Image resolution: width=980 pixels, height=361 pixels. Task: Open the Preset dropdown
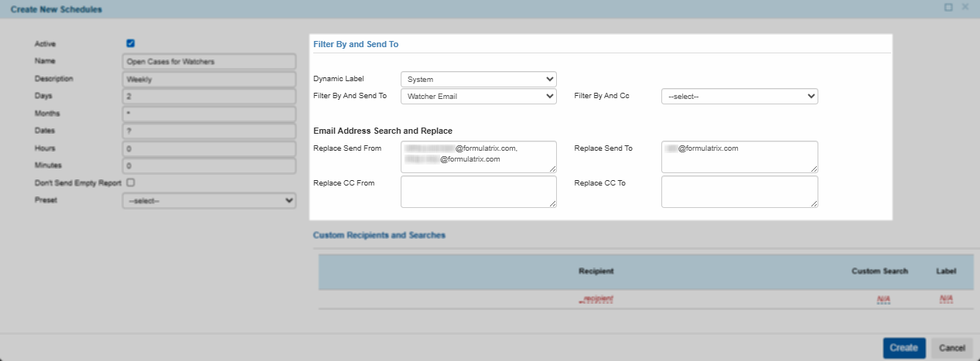click(x=209, y=201)
